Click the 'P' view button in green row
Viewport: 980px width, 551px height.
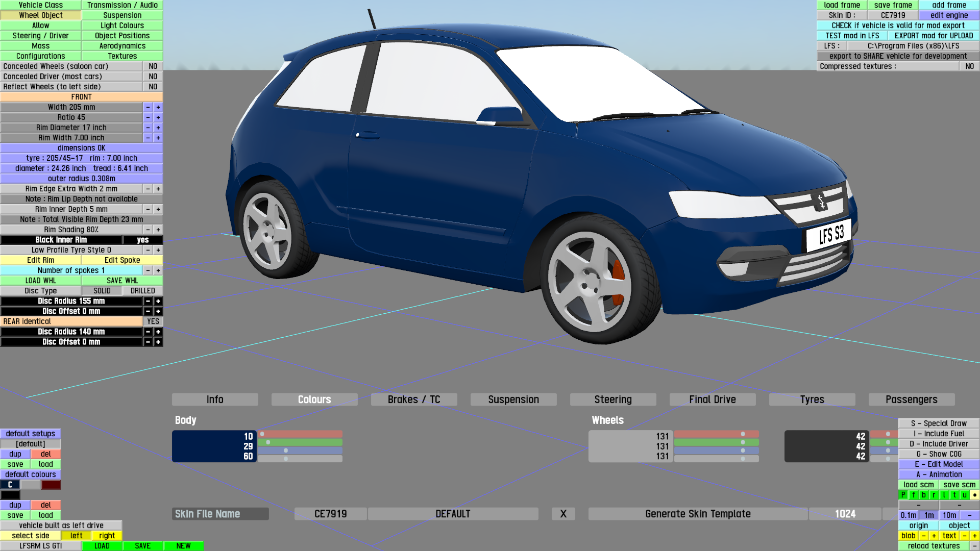tap(903, 495)
